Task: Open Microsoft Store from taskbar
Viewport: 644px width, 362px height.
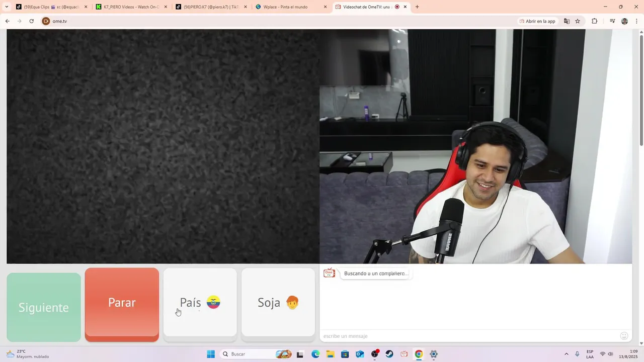Action: [x=345, y=354]
